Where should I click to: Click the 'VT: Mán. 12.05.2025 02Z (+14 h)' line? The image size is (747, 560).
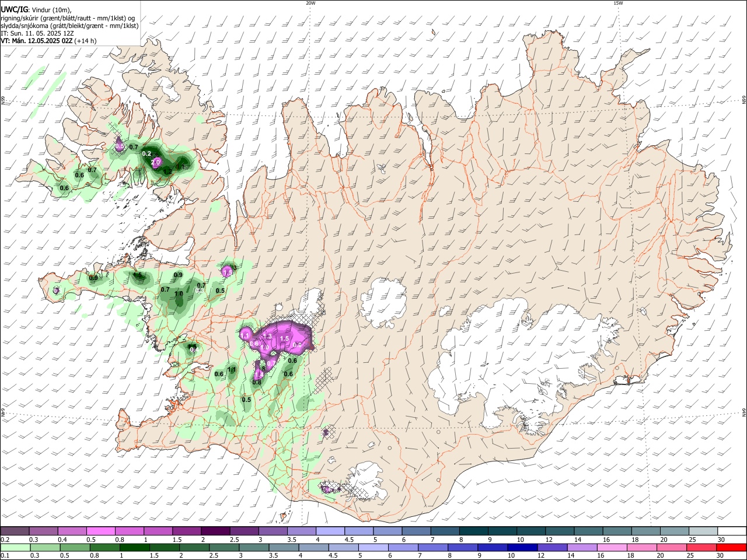48,41
